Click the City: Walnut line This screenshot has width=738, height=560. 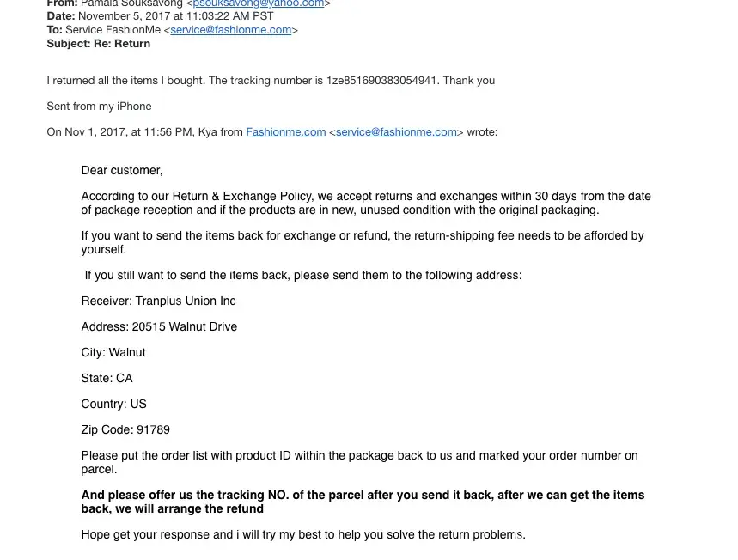[113, 353]
